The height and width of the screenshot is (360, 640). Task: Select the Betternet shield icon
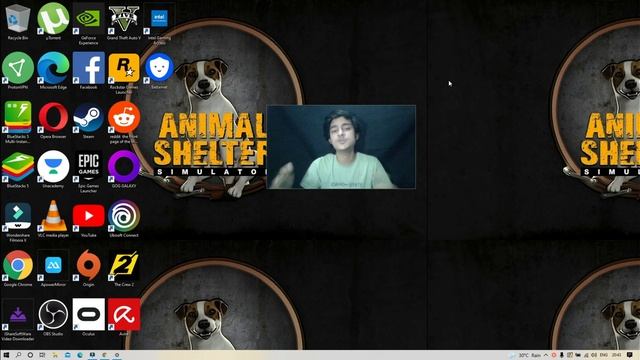tap(159, 71)
